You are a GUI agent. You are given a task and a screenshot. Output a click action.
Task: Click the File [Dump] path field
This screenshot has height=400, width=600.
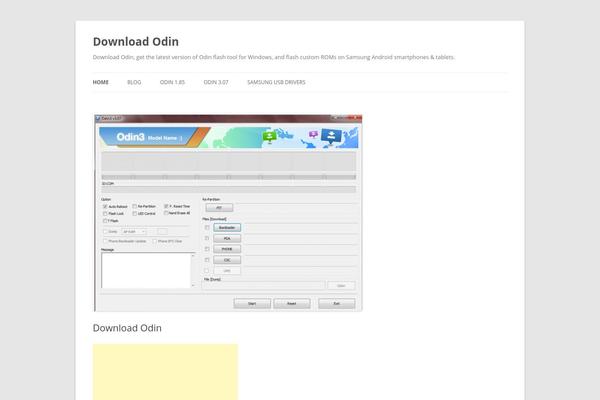click(264, 286)
